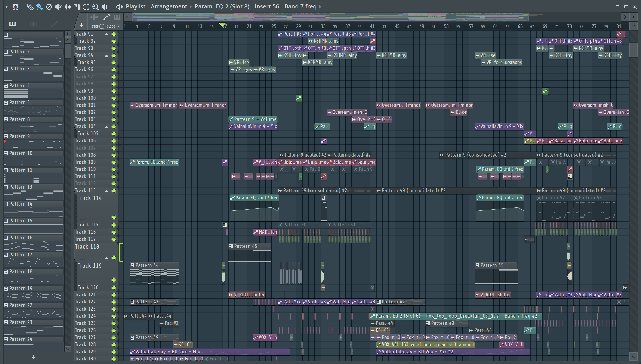641x364 pixels.
Task: Mute Track 114 via green LED
Action: click(x=114, y=217)
